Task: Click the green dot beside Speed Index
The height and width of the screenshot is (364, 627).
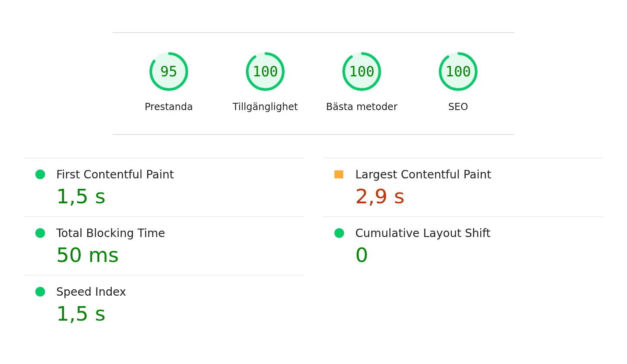Action: pos(40,292)
